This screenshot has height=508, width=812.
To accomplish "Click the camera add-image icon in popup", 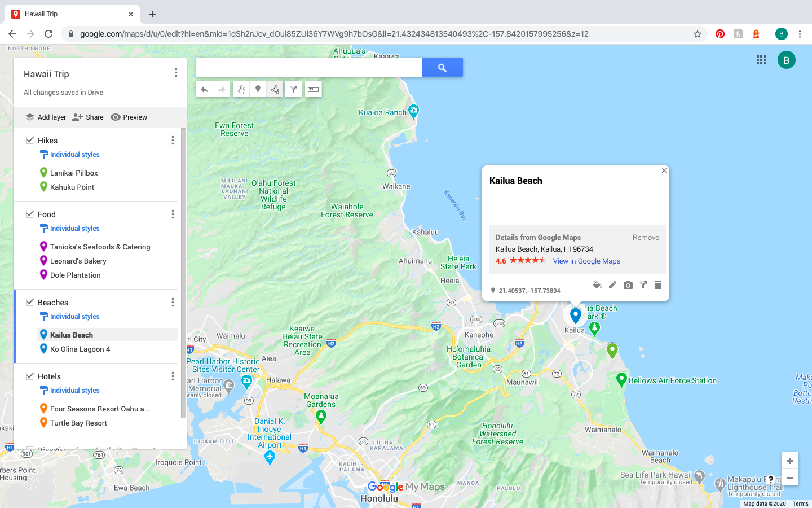I will (x=628, y=285).
